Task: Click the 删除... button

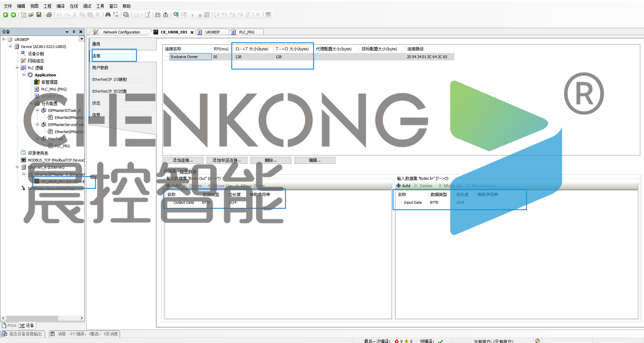Action: pos(271,160)
